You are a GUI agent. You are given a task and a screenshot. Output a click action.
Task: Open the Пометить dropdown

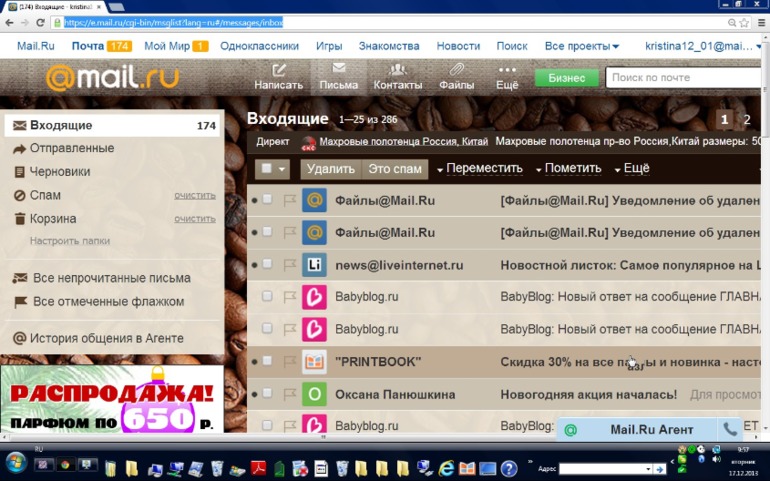coord(568,169)
